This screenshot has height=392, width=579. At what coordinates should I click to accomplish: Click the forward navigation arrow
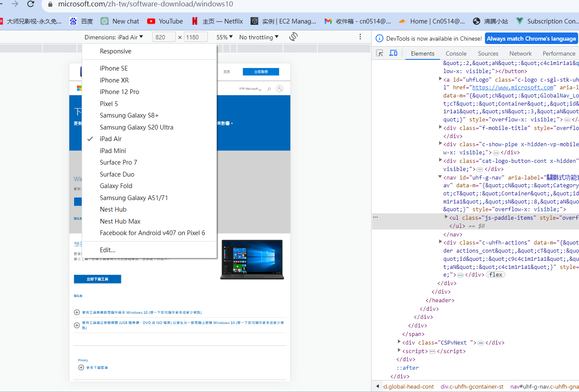pos(15,4)
